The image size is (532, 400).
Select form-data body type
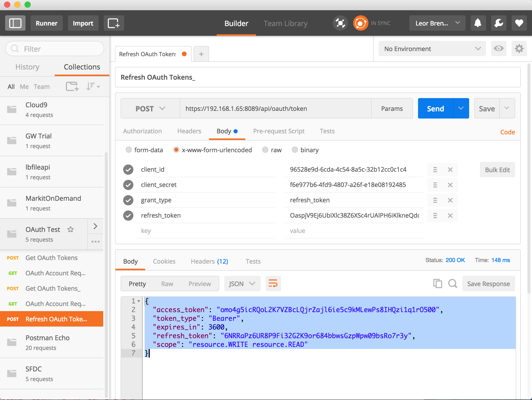pos(129,150)
